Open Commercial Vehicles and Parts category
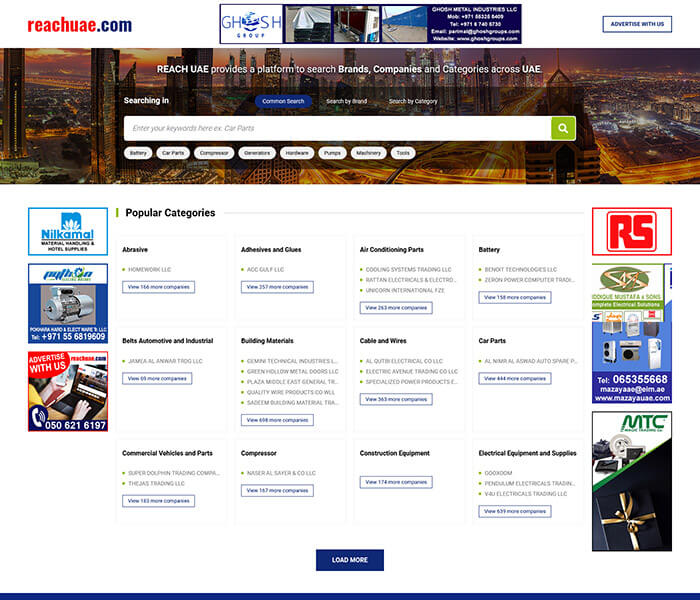Viewport: 700px width, 600px height. click(x=167, y=453)
